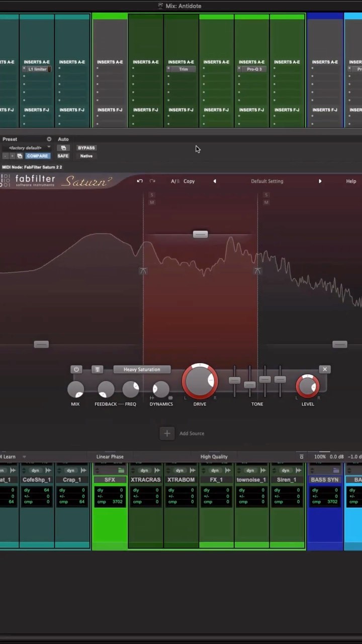Select the CofeShp_1 track name
The image size is (362, 644).
[37, 480]
